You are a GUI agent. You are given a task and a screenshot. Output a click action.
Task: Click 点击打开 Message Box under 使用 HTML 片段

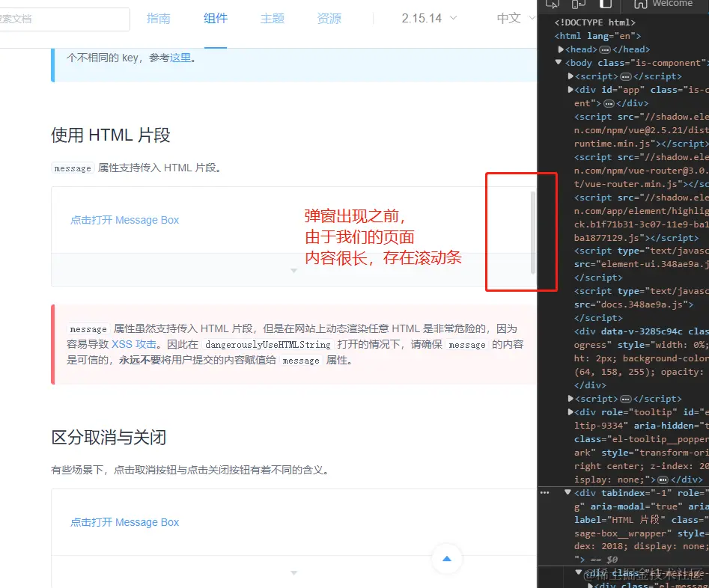124,220
